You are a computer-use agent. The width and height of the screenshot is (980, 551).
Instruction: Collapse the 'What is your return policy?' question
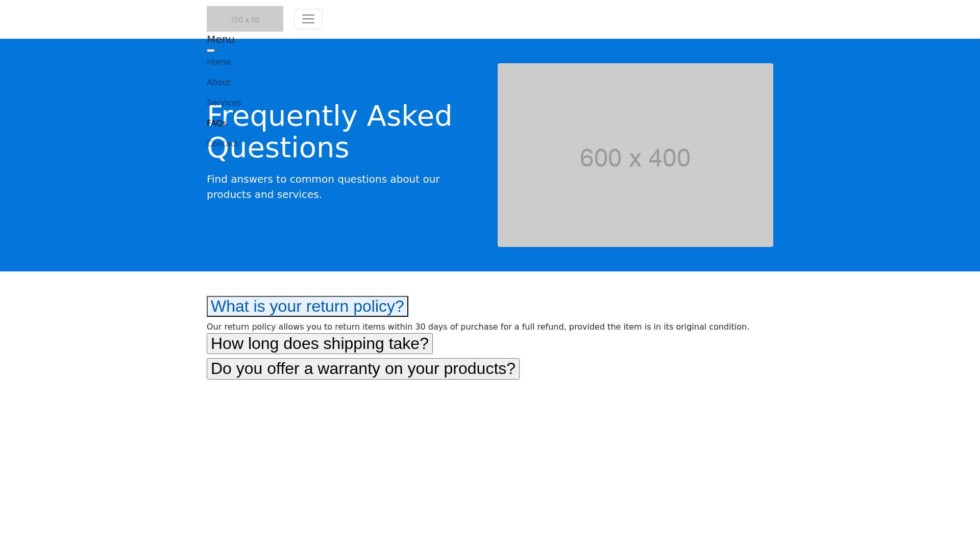click(307, 306)
